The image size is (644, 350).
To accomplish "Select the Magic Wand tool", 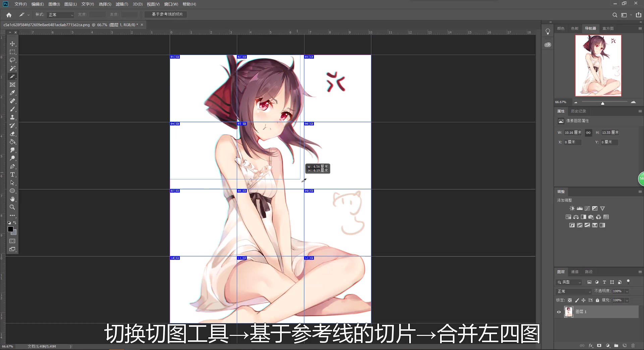I will [12, 68].
